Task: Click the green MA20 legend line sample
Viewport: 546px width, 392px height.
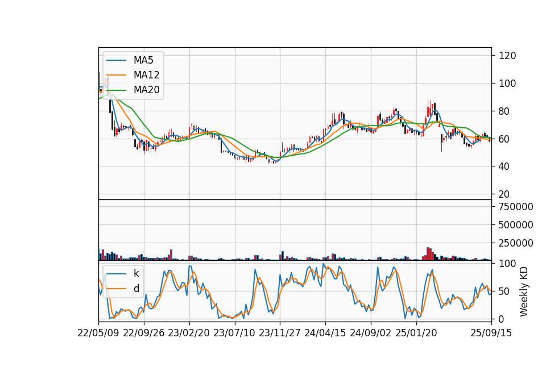Action: coord(116,90)
